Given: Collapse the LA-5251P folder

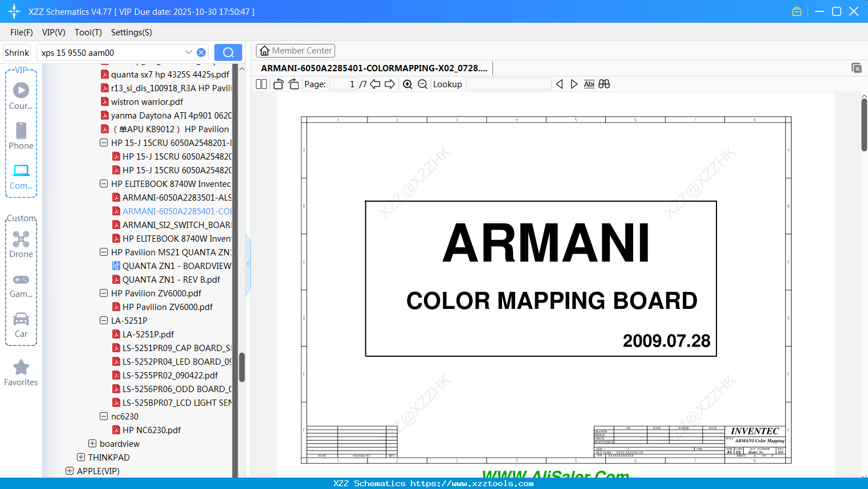Looking at the screenshot, I should [104, 321].
